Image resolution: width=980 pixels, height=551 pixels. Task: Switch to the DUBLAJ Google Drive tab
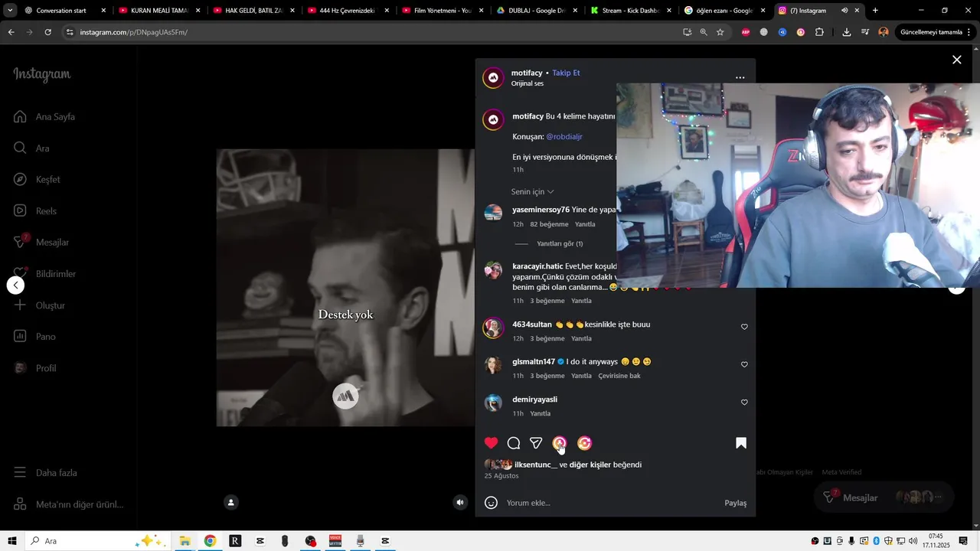pos(537,11)
